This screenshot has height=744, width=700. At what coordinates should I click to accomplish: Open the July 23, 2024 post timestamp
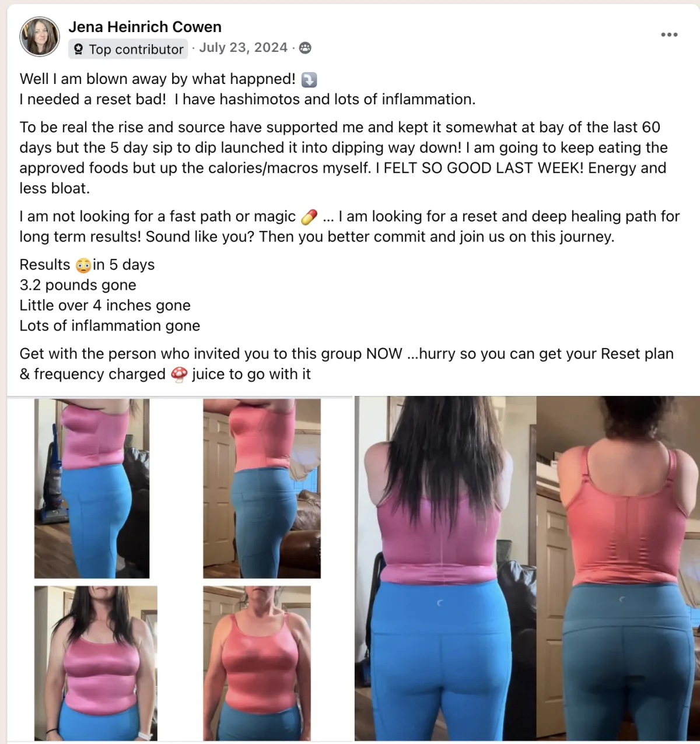[x=243, y=48]
